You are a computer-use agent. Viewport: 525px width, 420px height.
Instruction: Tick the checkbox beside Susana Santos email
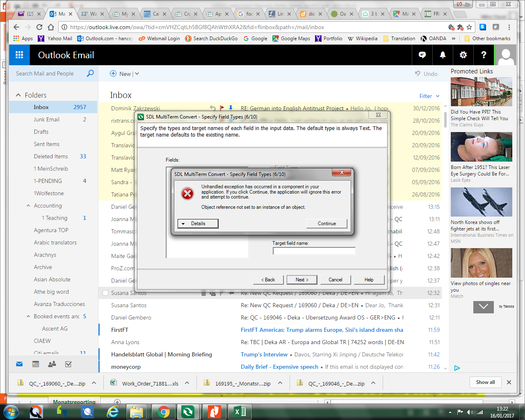(105, 293)
